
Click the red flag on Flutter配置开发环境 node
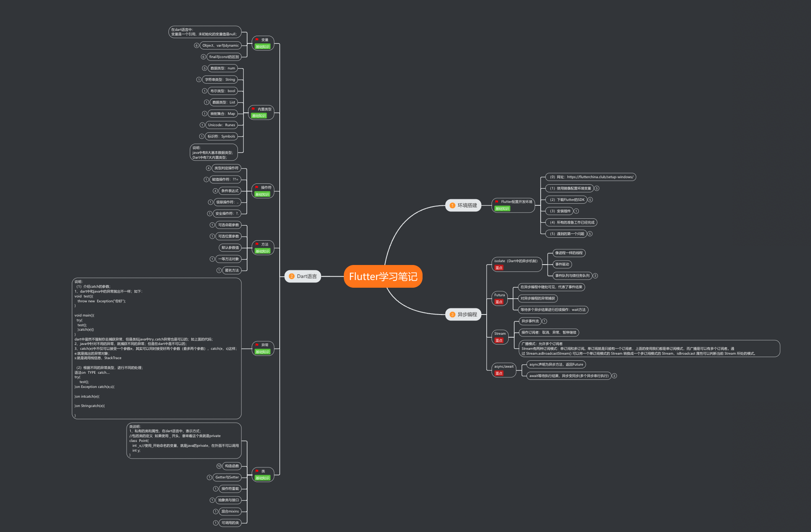click(497, 202)
